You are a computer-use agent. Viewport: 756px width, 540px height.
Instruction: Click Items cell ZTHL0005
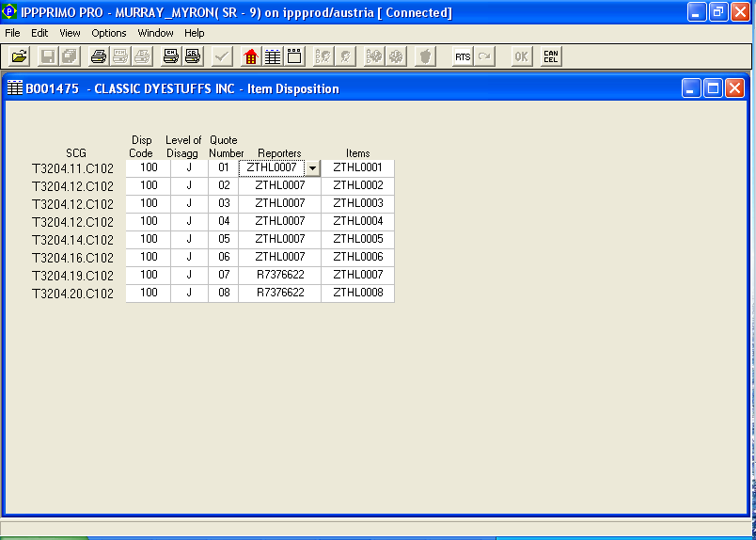point(357,239)
